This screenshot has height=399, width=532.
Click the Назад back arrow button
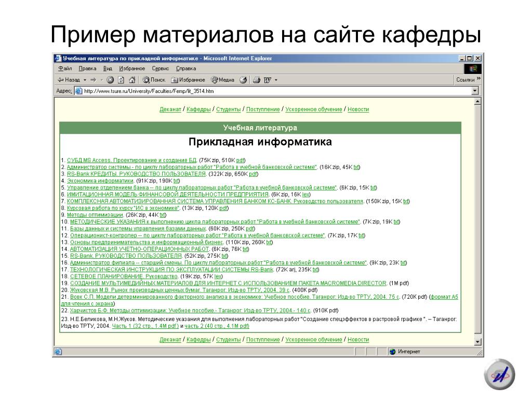(x=69, y=79)
